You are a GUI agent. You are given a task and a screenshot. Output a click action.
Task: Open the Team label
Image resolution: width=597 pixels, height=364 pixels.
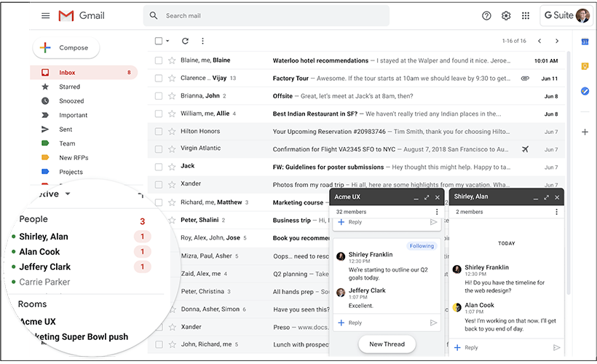67,143
